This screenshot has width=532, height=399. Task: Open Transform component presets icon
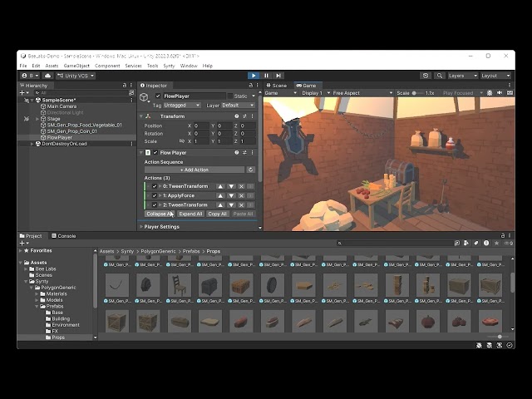coord(244,116)
